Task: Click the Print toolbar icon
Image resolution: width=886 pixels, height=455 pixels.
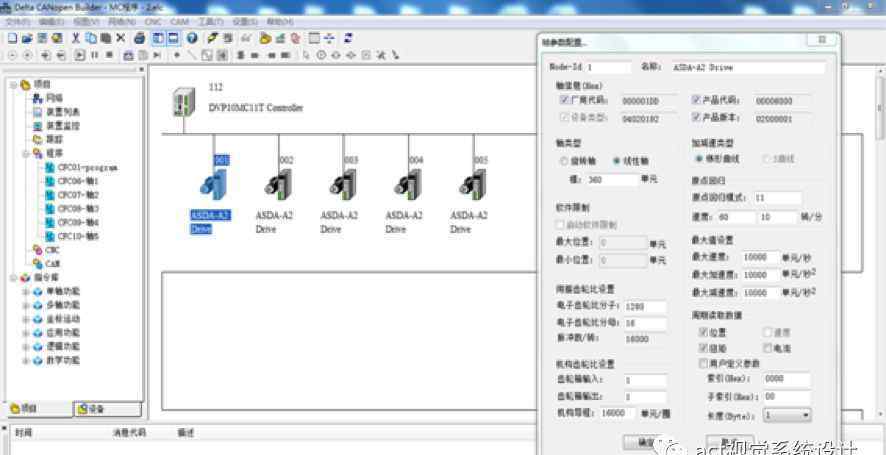Action: (140, 38)
